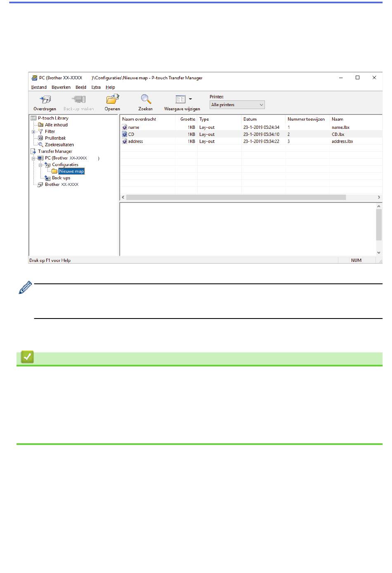Select Alle inhoud in the tree
Image resolution: width=392 pixels, height=573 pixels.
56,125
